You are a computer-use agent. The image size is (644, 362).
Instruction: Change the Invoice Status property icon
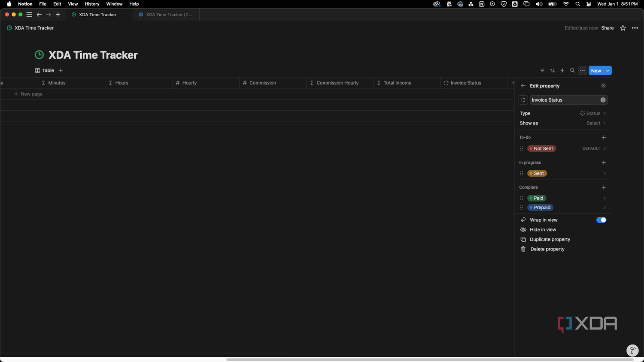523,100
